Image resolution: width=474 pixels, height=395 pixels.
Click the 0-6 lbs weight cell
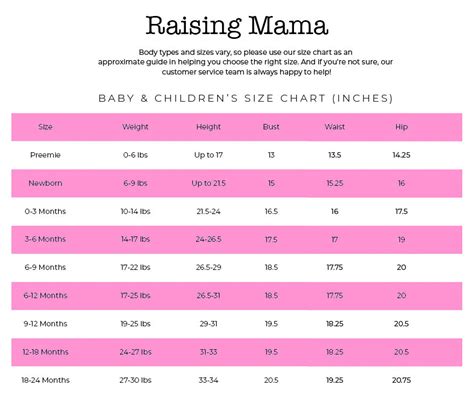pos(135,155)
